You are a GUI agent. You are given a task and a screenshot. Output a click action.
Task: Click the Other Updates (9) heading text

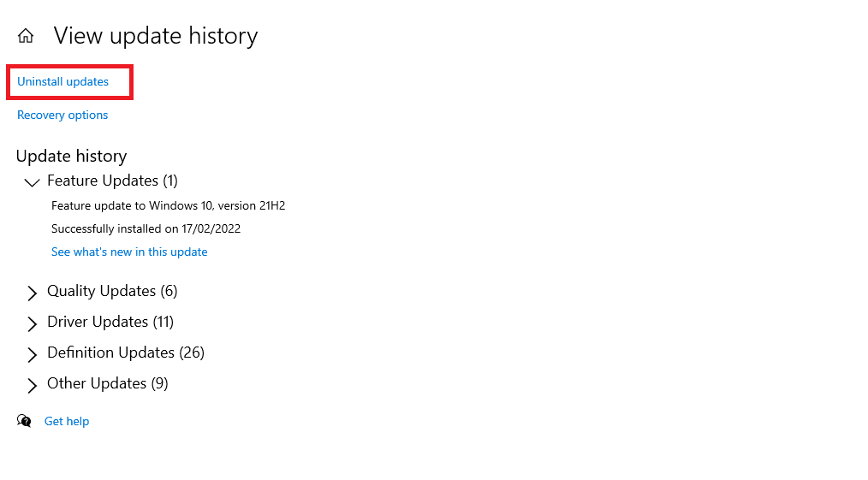(x=107, y=384)
